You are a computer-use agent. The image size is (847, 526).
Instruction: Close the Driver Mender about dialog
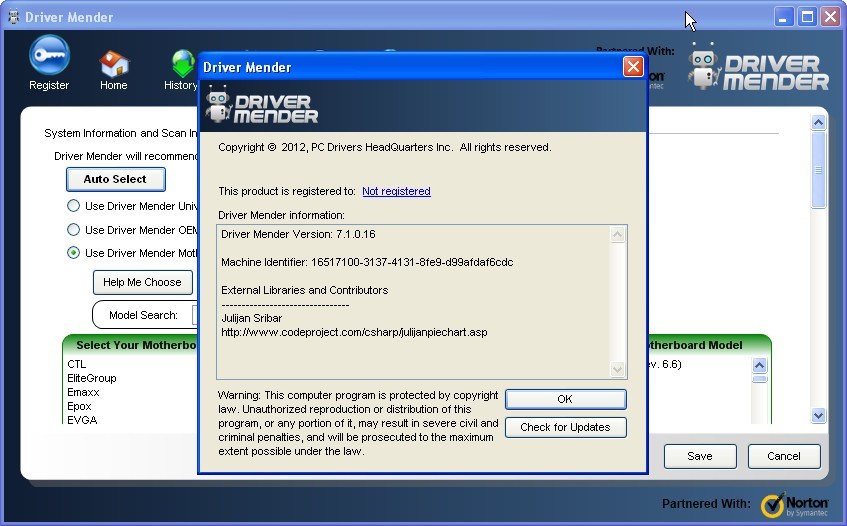(x=633, y=67)
